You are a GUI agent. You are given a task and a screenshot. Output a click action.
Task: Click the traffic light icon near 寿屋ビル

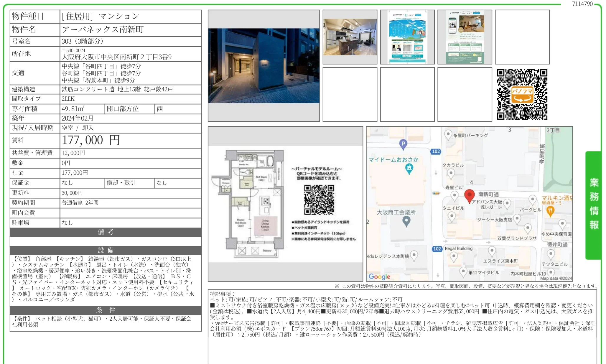tap(436, 193)
